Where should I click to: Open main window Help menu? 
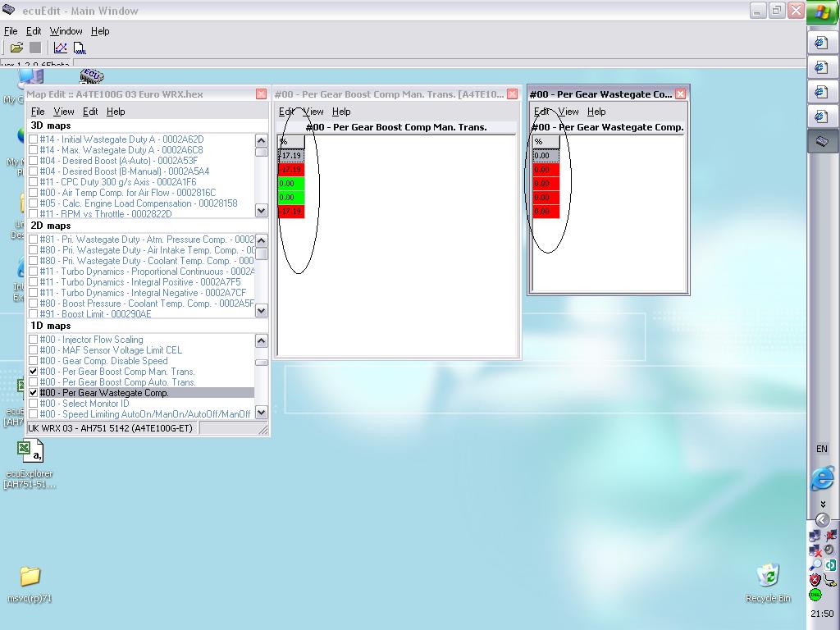tap(100, 31)
